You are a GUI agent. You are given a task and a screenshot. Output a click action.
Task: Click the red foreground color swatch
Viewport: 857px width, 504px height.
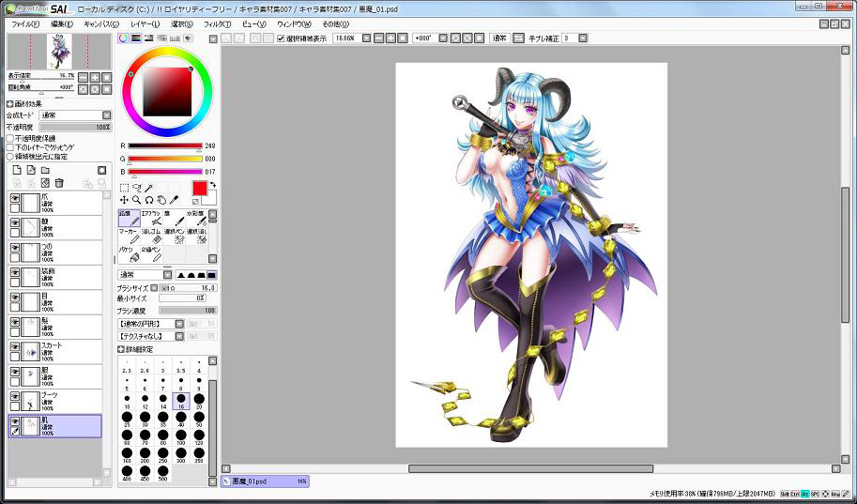199,189
